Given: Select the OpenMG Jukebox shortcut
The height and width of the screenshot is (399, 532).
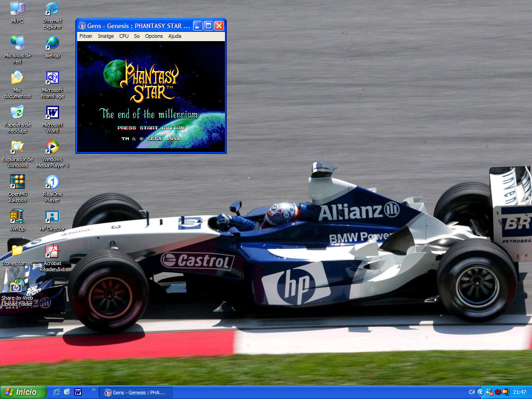Looking at the screenshot, I should tap(17, 188).
